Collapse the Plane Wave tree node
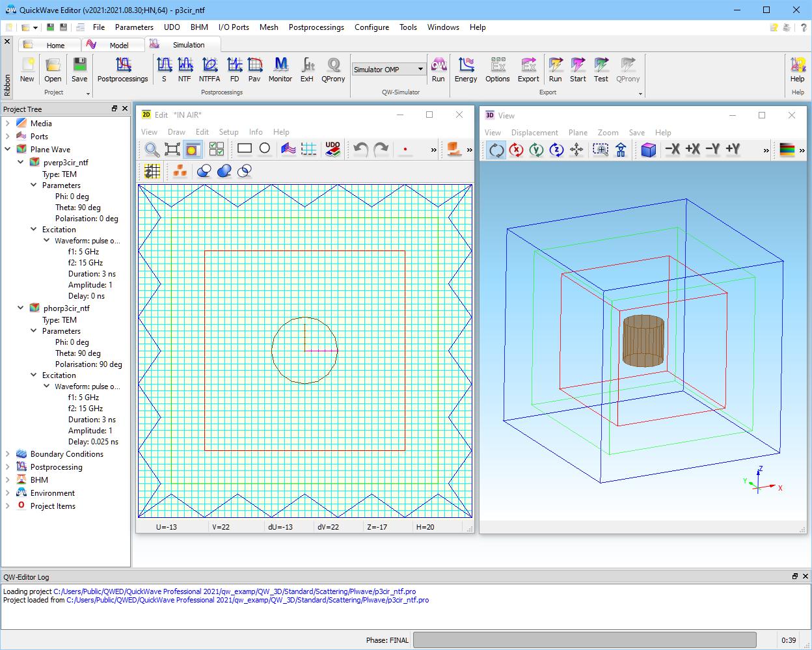This screenshot has height=650, width=812. click(8, 149)
